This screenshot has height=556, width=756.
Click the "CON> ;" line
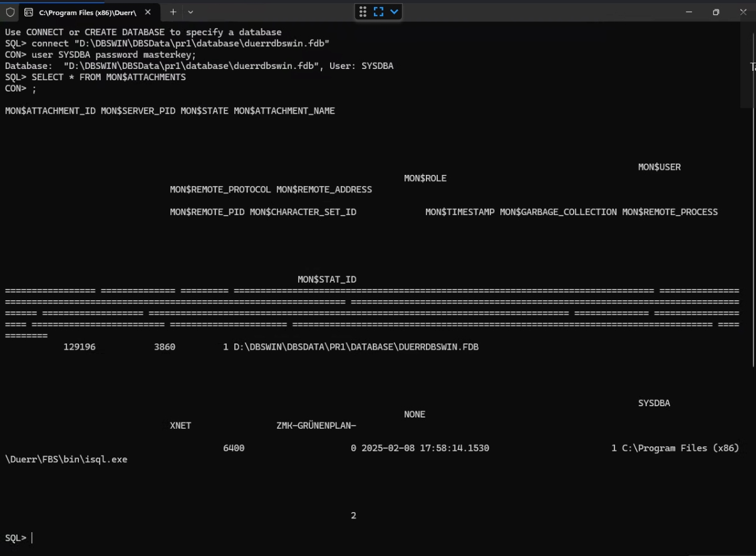point(21,88)
